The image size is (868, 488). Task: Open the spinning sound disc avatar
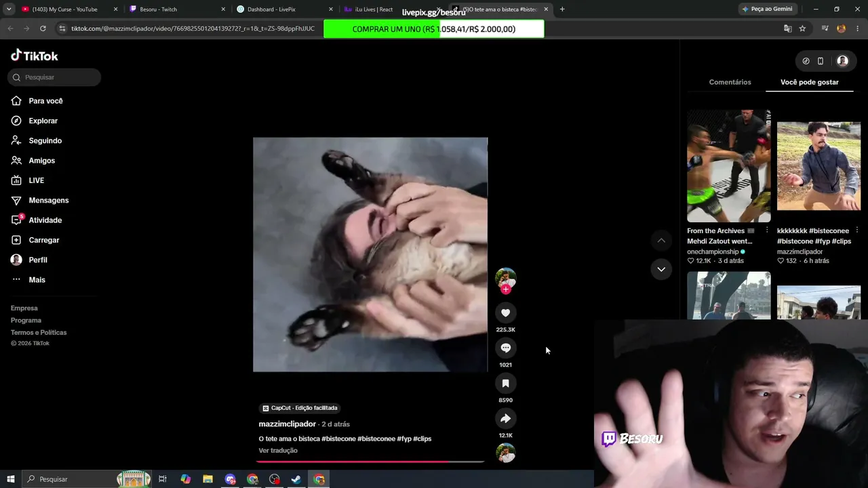pyautogui.click(x=505, y=453)
